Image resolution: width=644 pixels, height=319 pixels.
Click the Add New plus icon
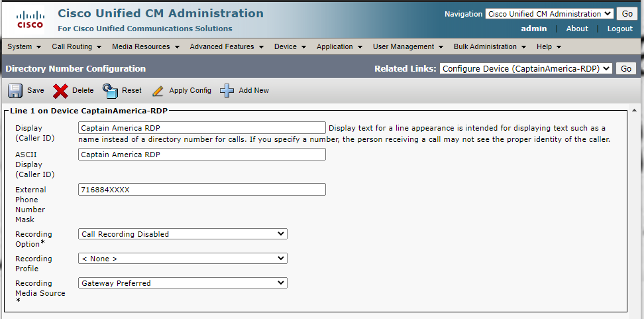coord(227,90)
